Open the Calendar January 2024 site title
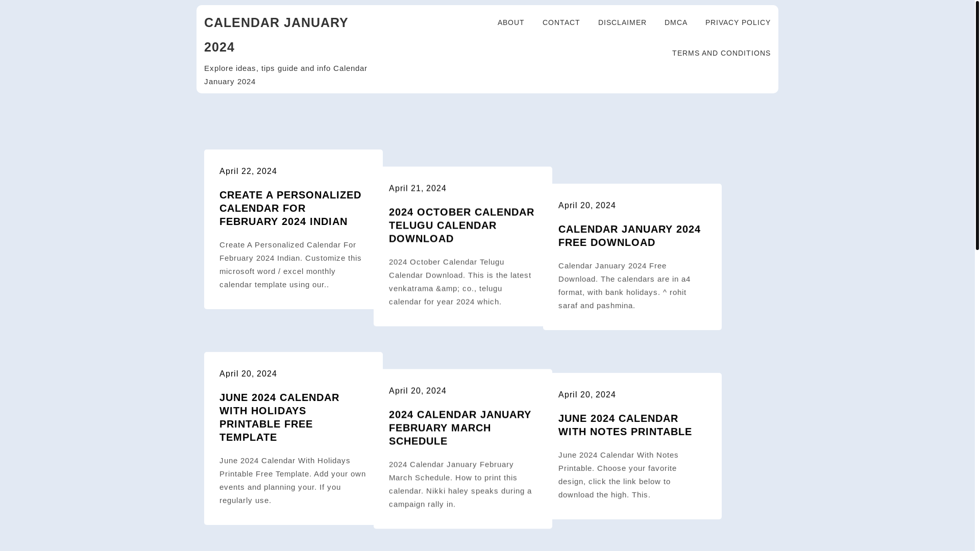Image resolution: width=980 pixels, height=551 pixels. tap(276, 35)
